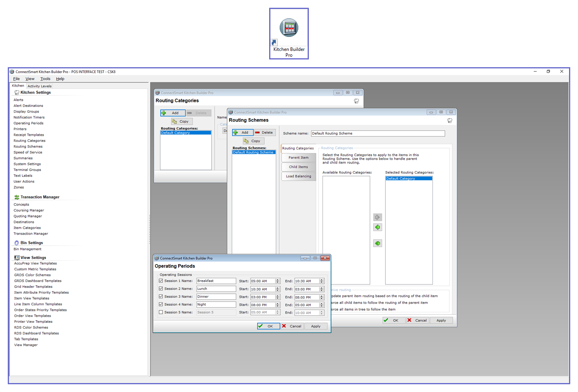The height and width of the screenshot is (392, 578).
Task: Click the chef hat icon in Routing Categories
Action: pyautogui.click(x=356, y=101)
